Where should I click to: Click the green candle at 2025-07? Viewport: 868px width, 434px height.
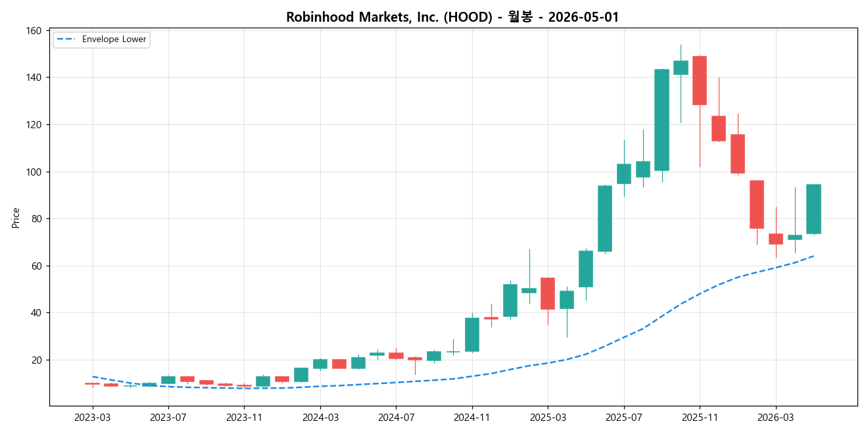[x=623, y=174]
